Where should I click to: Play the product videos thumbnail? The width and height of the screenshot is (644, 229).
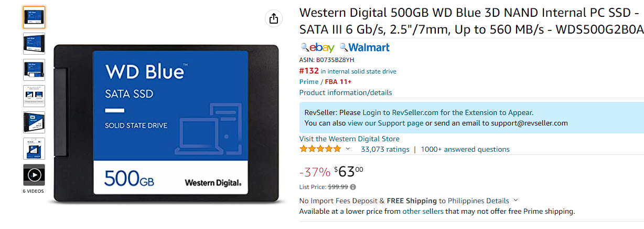click(34, 174)
